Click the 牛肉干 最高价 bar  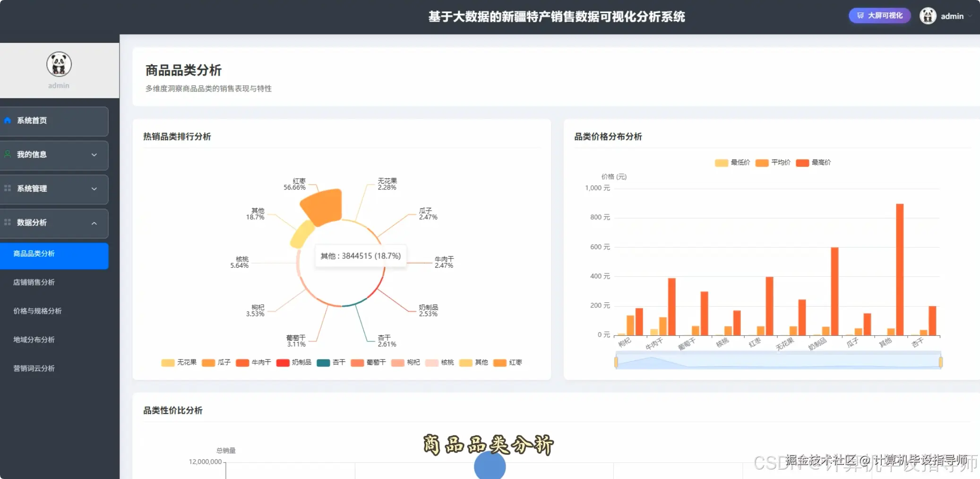pyautogui.click(x=671, y=307)
